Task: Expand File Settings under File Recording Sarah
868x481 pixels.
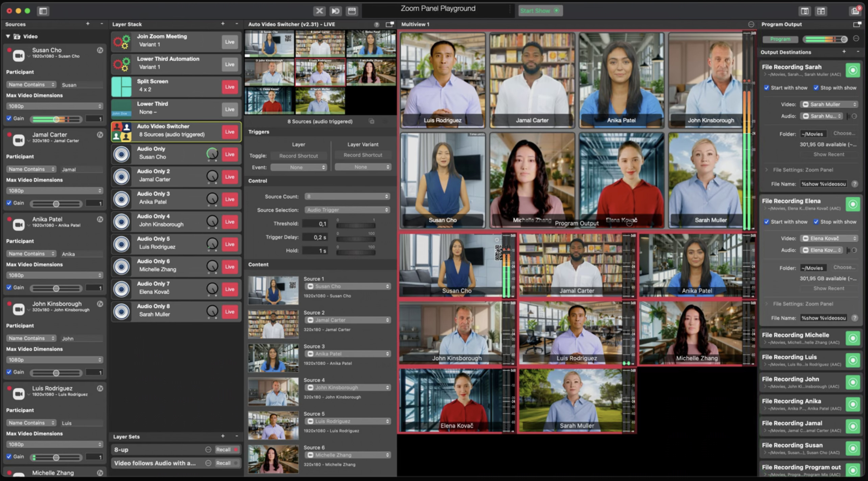Action: click(767, 170)
